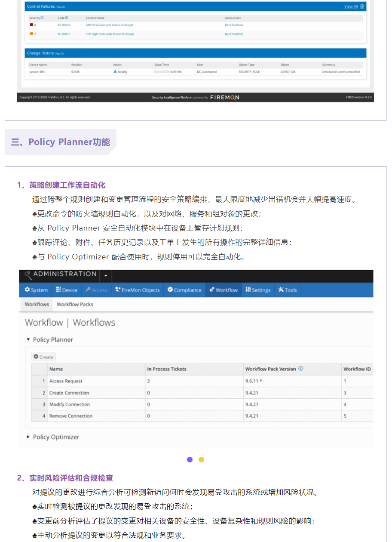This screenshot has height=542, width=392.
Task: Click the Create Connection workflow name
Action: (x=69, y=393)
